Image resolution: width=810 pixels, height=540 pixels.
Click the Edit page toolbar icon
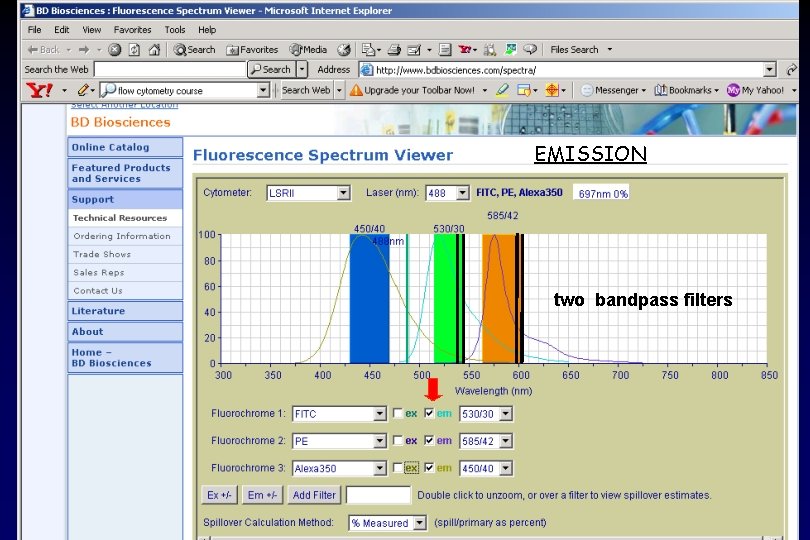(414, 50)
